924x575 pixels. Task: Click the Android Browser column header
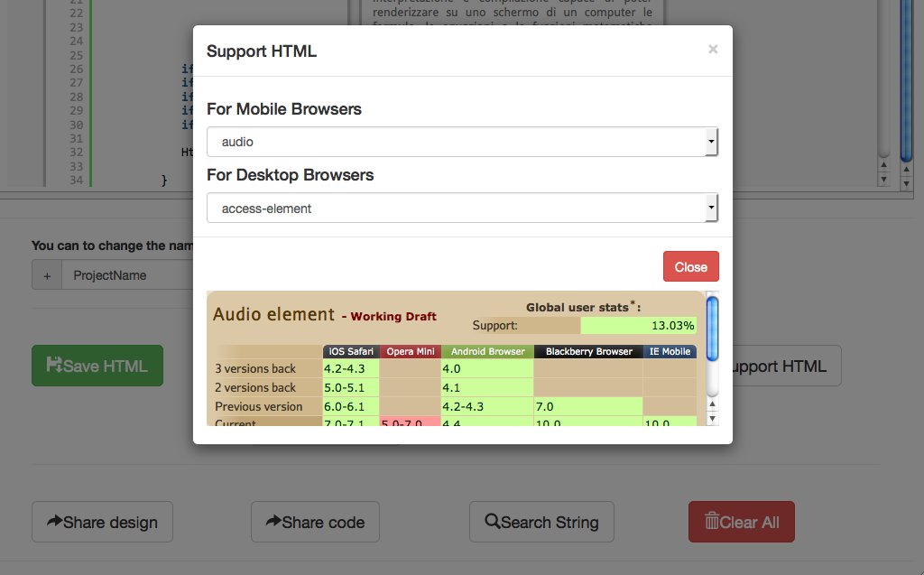(x=487, y=351)
